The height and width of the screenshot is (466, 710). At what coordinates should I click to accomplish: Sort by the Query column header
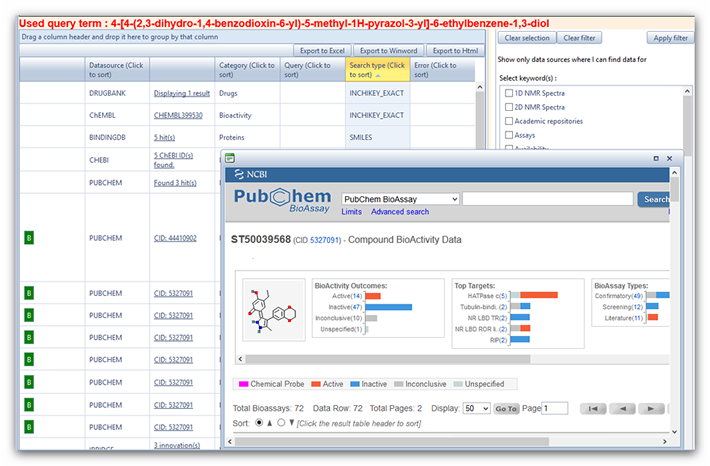[312, 70]
